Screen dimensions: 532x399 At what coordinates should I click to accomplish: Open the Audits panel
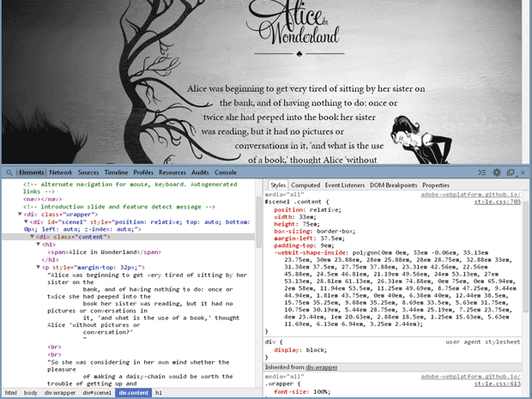click(200, 172)
